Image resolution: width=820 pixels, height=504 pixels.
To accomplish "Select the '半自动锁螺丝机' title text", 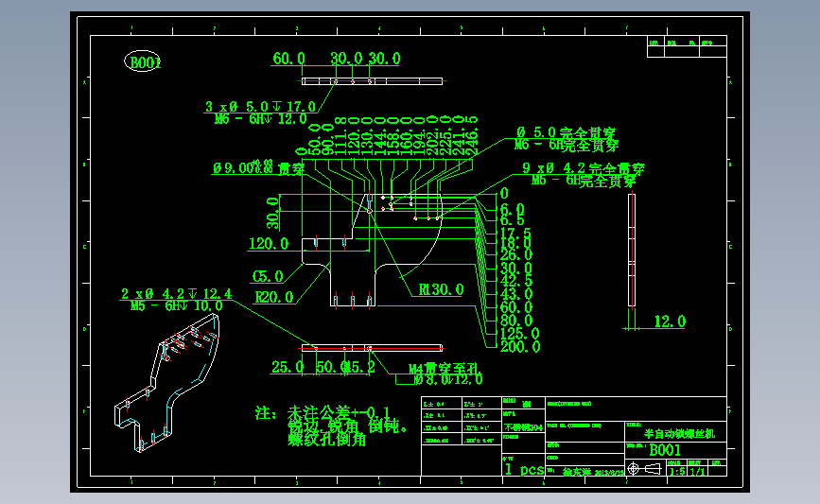I will click(x=679, y=434).
